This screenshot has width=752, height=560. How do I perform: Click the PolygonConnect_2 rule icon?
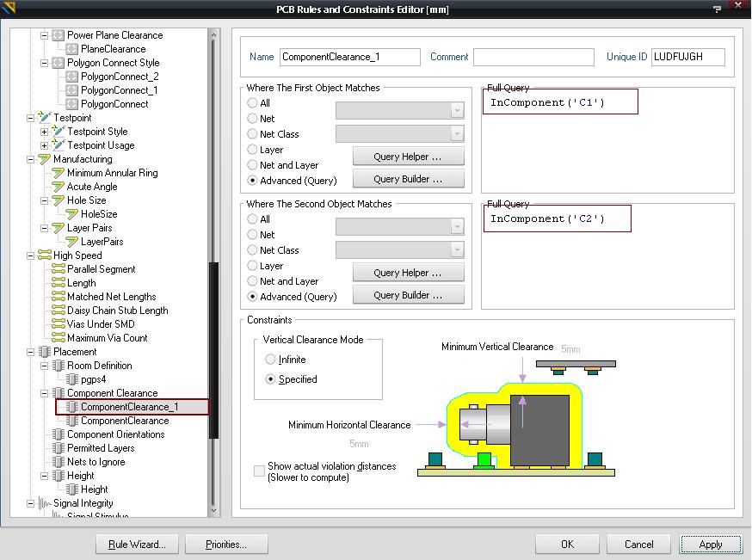72,77
